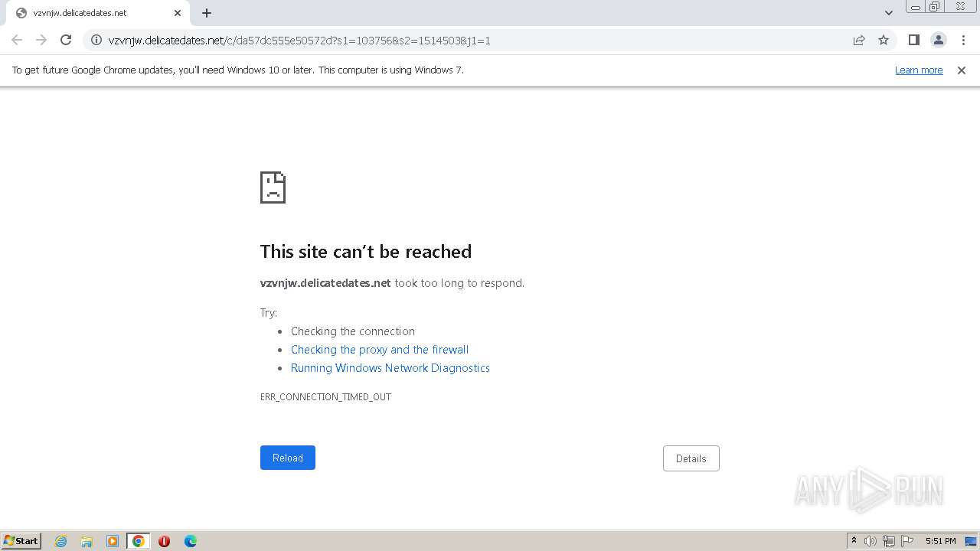Image resolution: width=980 pixels, height=551 pixels.
Task: Open Microsoft Edge from the taskbar
Action: tap(191, 541)
